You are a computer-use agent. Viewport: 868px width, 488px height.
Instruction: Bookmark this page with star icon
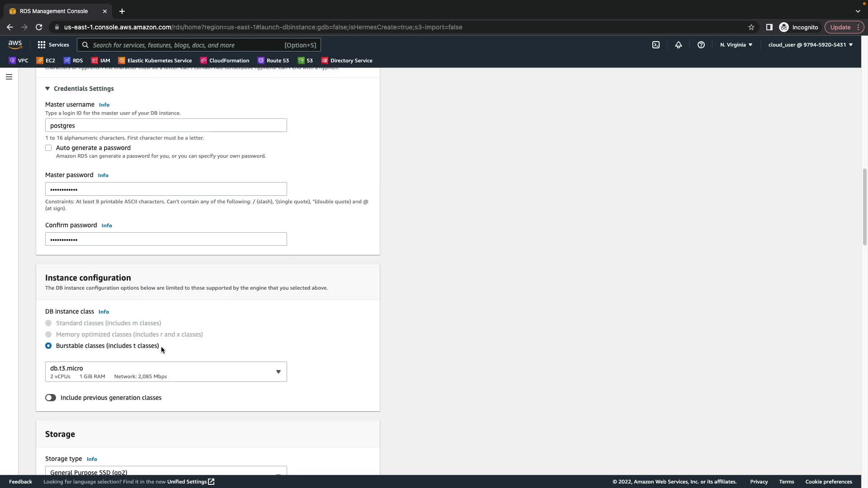pos(751,27)
